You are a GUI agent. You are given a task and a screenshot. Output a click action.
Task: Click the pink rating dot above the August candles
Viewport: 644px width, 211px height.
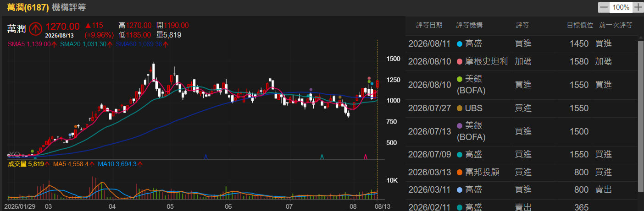[369, 78]
